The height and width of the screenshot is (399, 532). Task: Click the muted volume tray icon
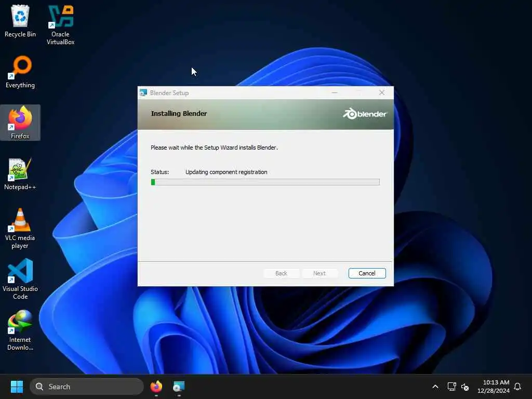coord(465,387)
